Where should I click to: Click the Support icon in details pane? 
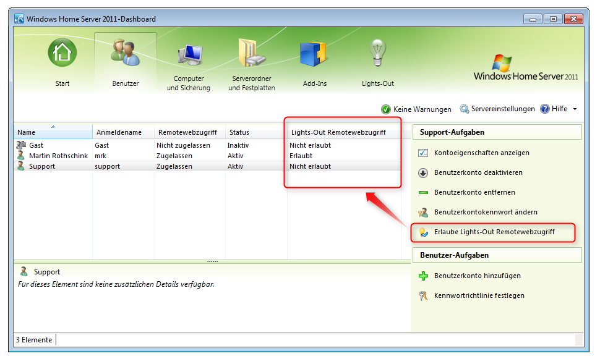pyautogui.click(x=24, y=271)
